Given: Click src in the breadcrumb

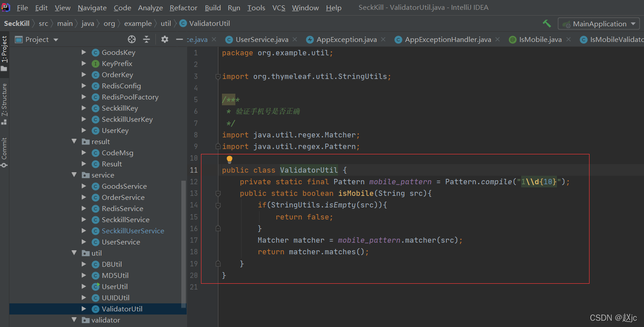Looking at the screenshot, I should (x=43, y=23).
